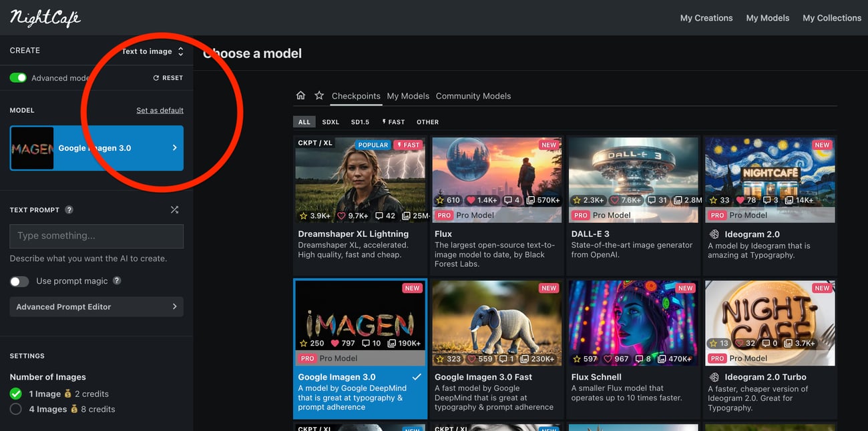This screenshot has height=431, width=868.
Task: Toggle Advanced mode switch off
Action: point(18,78)
